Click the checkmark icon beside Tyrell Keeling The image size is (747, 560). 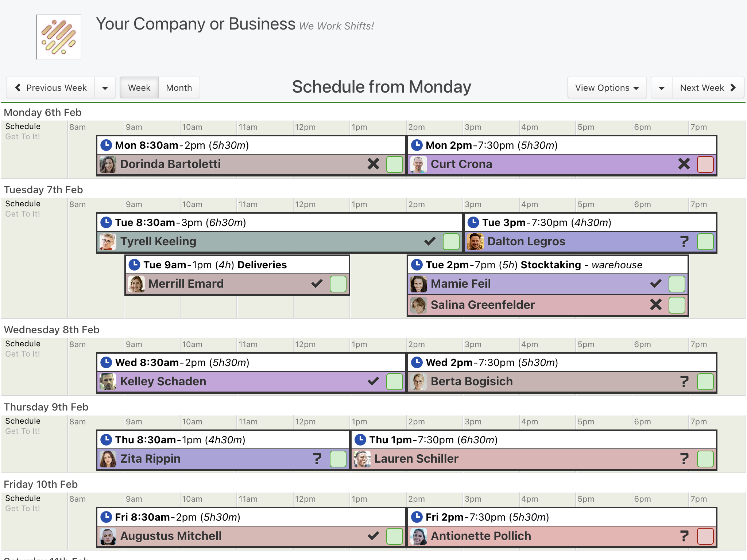coord(430,241)
